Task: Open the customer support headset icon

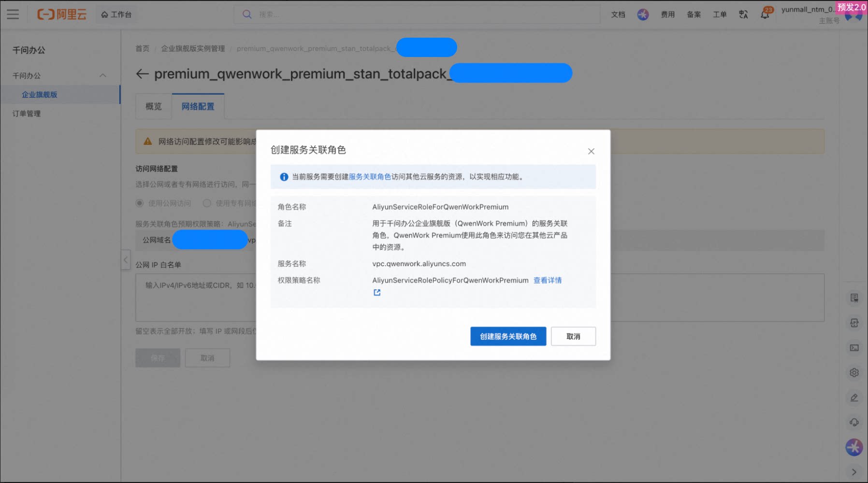Action: pyautogui.click(x=854, y=422)
